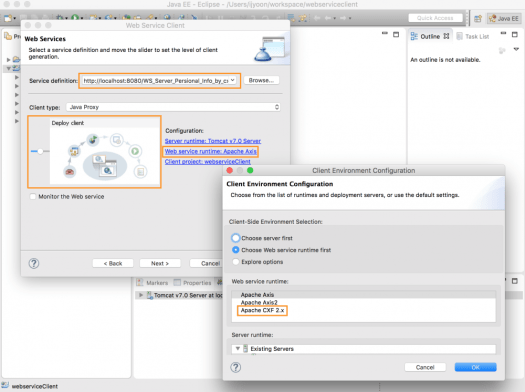Open Web service runtime: Apache Axis link

click(211, 151)
